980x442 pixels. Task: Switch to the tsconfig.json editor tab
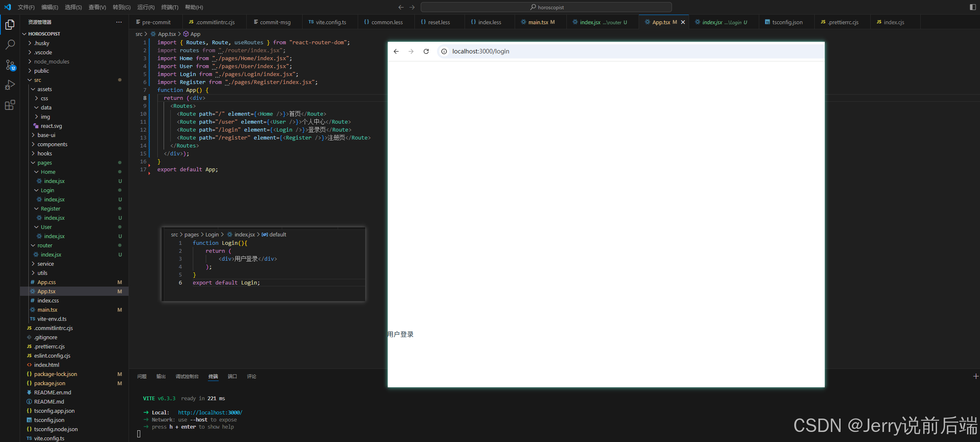tap(786, 22)
